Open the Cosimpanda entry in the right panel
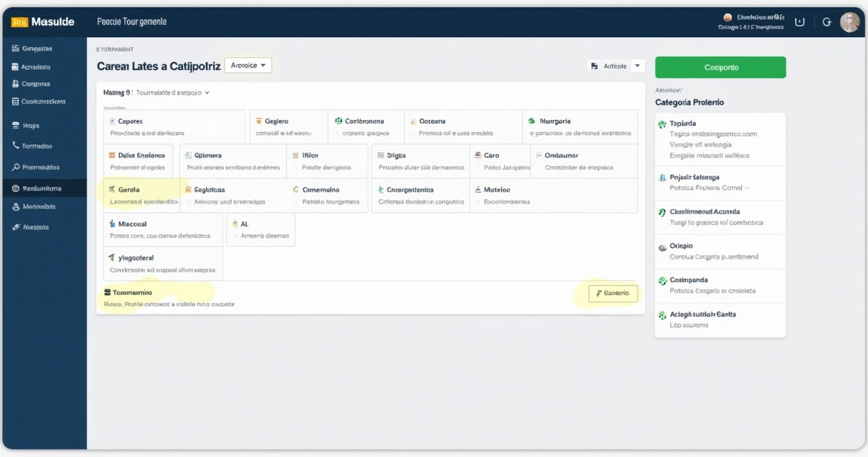The width and height of the screenshot is (868, 457). [x=720, y=285]
